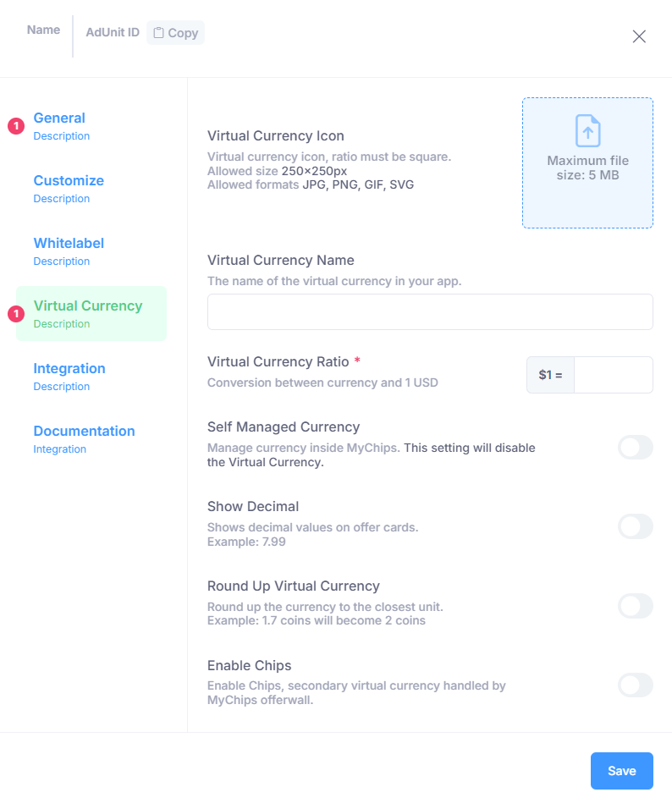This screenshot has width=672, height=798.
Task: Focus the Virtual Currency Name field
Action: click(430, 311)
